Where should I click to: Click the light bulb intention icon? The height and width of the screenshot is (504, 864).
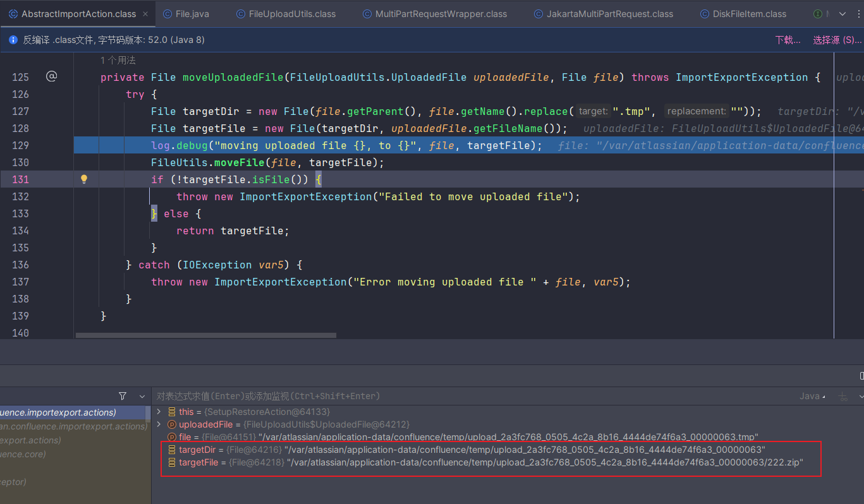pos(84,179)
